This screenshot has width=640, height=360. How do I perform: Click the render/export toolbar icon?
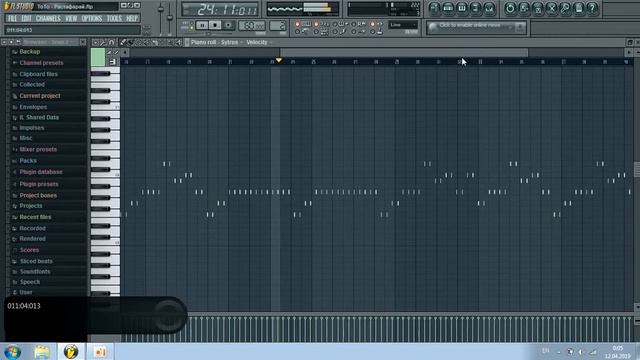pyautogui.click(x=538, y=8)
